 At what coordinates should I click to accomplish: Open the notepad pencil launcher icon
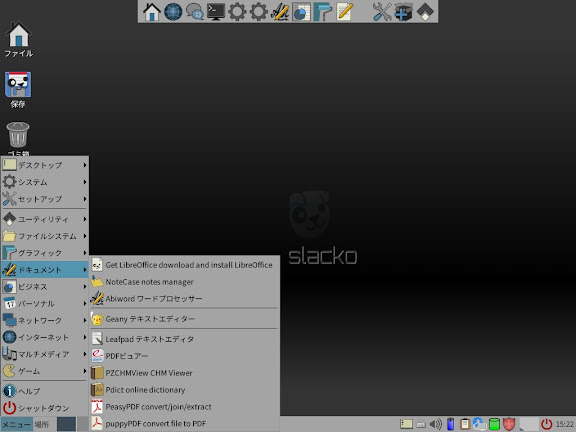344,11
